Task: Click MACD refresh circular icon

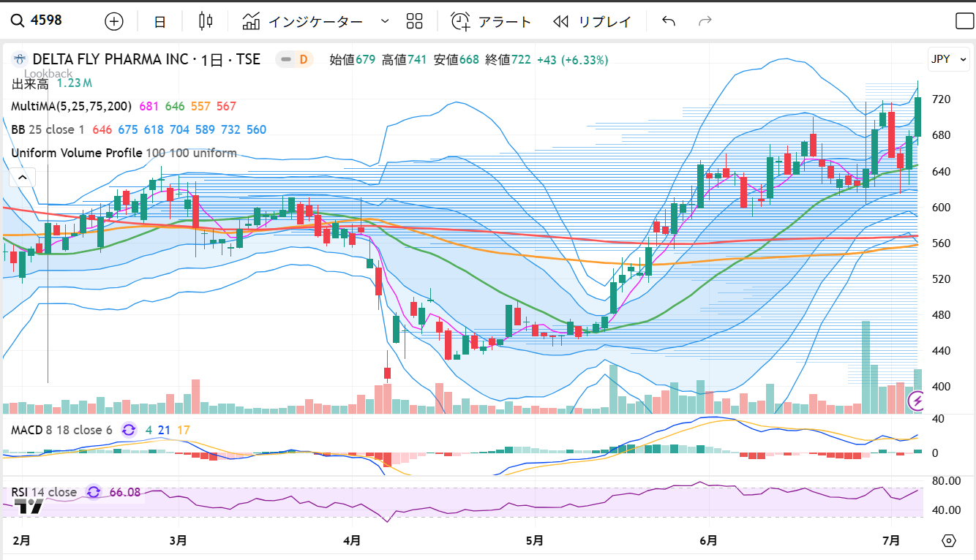Action: coord(129,430)
